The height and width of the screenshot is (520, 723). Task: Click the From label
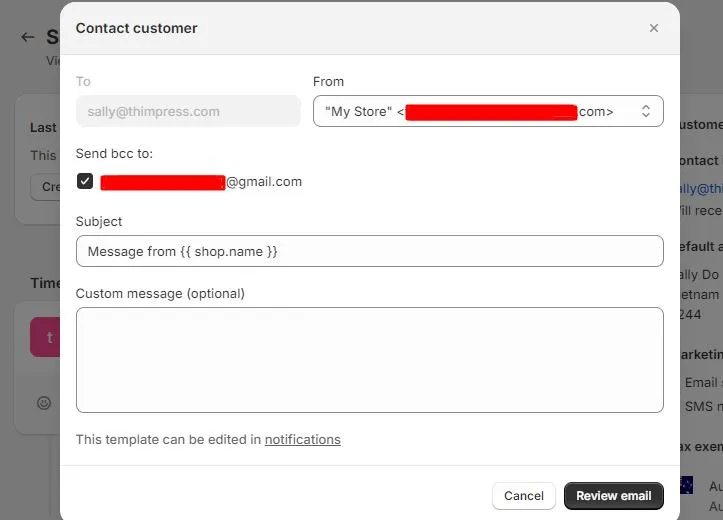click(328, 82)
